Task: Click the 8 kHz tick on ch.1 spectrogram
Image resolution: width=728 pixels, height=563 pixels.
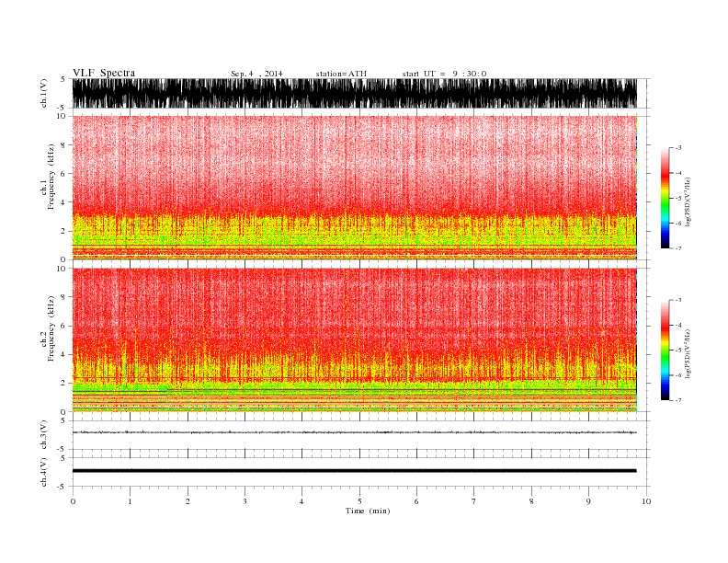Action: pyautogui.click(x=63, y=145)
